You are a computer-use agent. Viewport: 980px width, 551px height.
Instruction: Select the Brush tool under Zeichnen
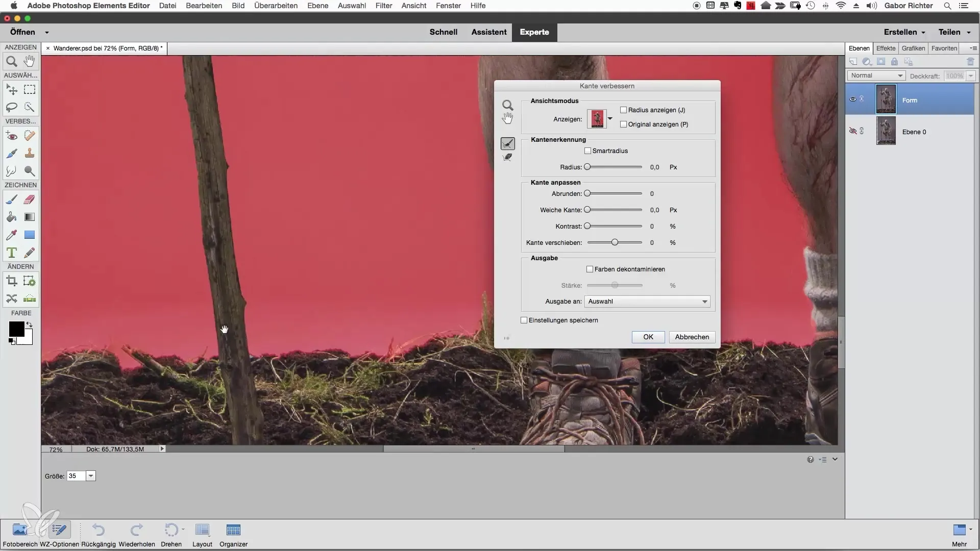tap(11, 199)
